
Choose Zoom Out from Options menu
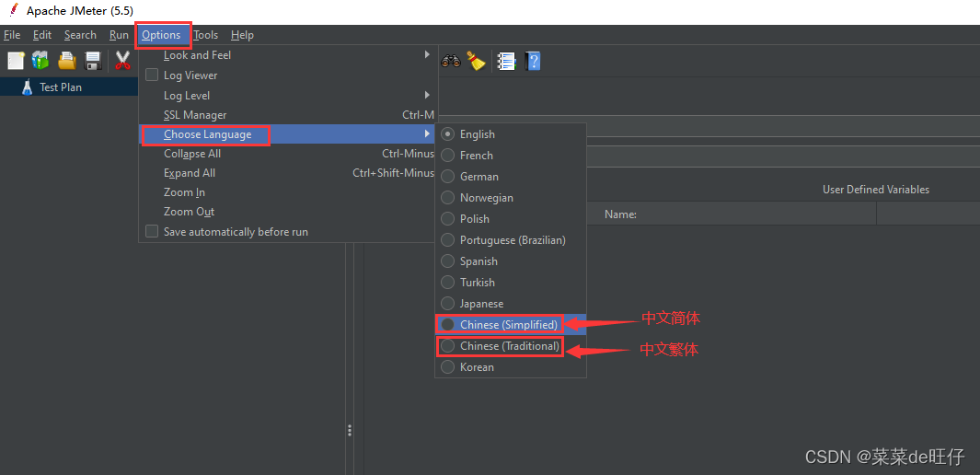coord(288,212)
